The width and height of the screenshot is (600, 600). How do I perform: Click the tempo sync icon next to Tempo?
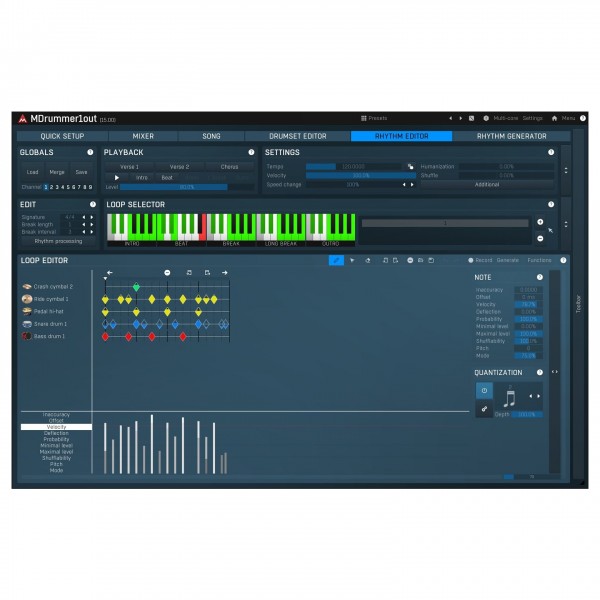click(x=411, y=166)
